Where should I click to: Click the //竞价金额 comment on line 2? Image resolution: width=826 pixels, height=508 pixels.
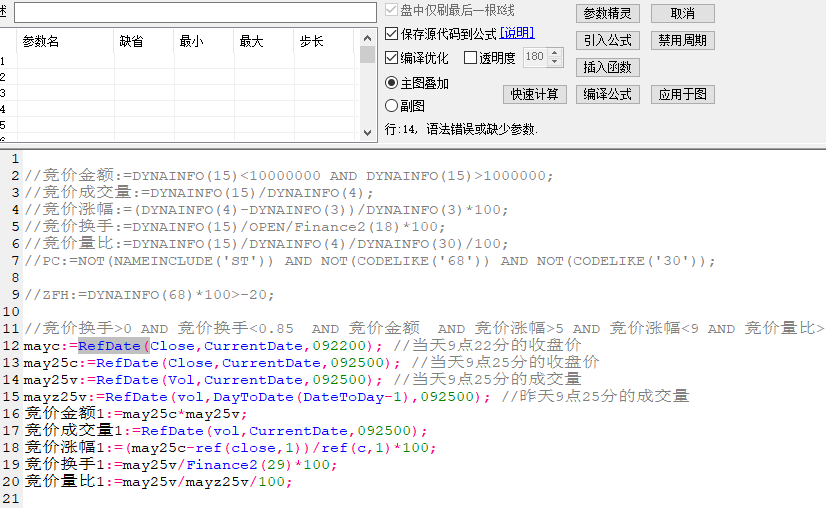(x=289, y=175)
